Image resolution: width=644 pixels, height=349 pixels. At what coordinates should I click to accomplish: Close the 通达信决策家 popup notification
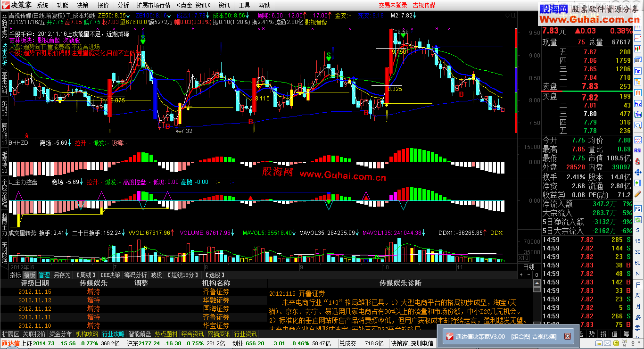point(568,336)
